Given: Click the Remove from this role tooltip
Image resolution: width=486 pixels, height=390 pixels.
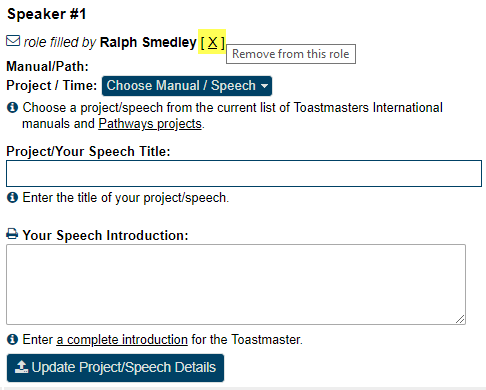Looking at the screenshot, I should pyautogui.click(x=291, y=54).
